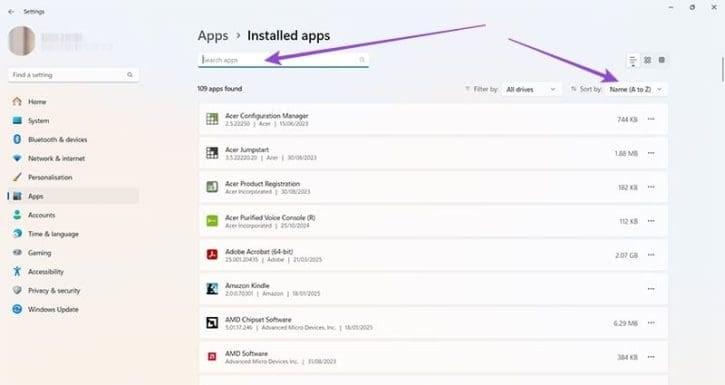This screenshot has width=725, height=385.
Task: Click search magnifier in Search apps box
Action: tap(362, 60)
